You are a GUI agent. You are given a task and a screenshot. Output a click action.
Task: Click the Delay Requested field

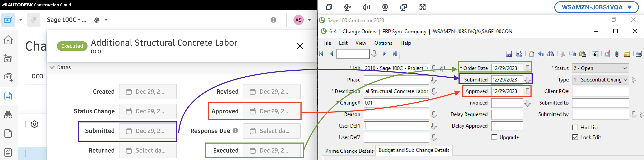coord(507,114)
